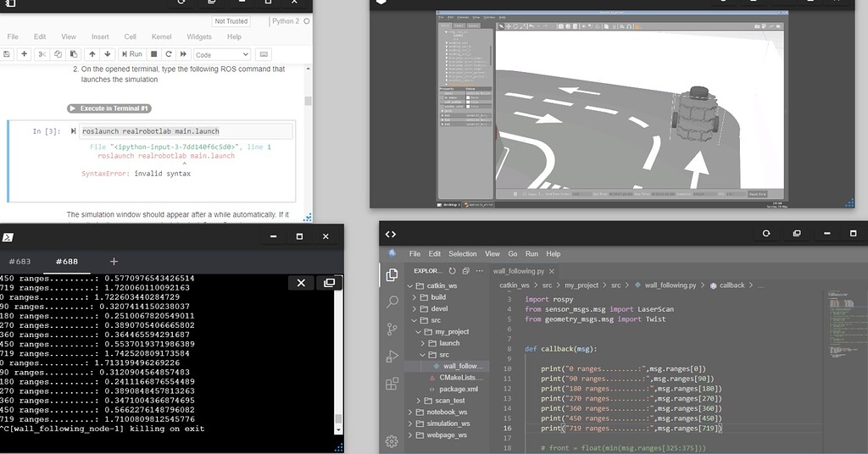Click the Manage gear icon in IDE
Screen dimensions: 868x454
click(392, 441)
